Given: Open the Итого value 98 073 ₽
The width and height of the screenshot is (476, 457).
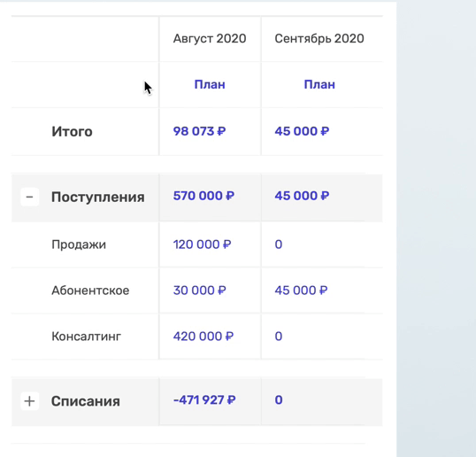Looking at the screenshot, I should (199, 131).
